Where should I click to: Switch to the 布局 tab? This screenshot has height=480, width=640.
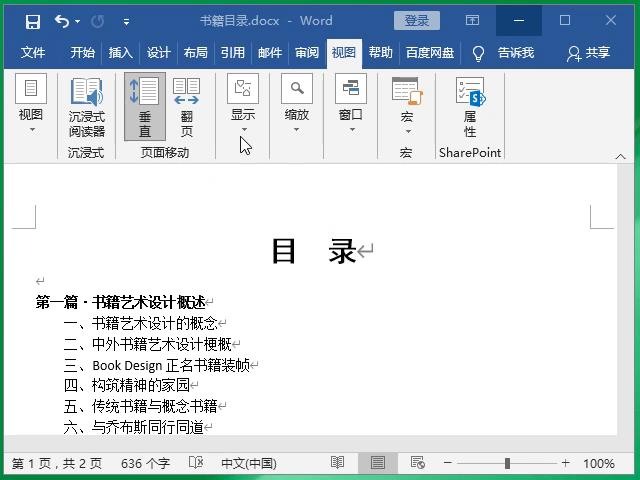196,53
